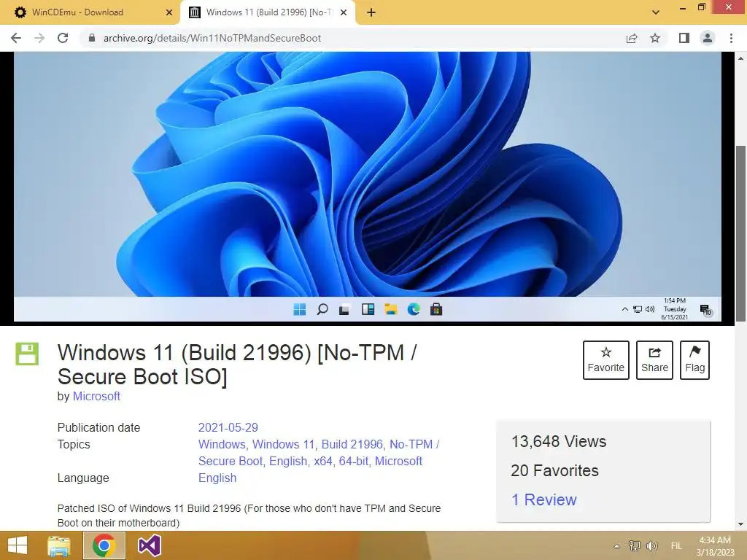The width and height of the screenshot is (747, 560).
Task: Click the item title Windows 11 (Build 21996)
Action: tap(237, 365)
